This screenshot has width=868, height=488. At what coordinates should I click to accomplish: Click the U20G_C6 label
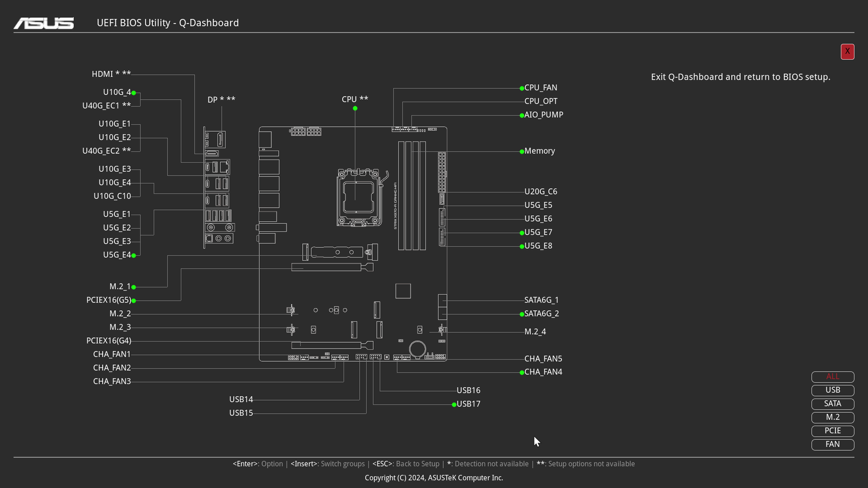(540, 192)
